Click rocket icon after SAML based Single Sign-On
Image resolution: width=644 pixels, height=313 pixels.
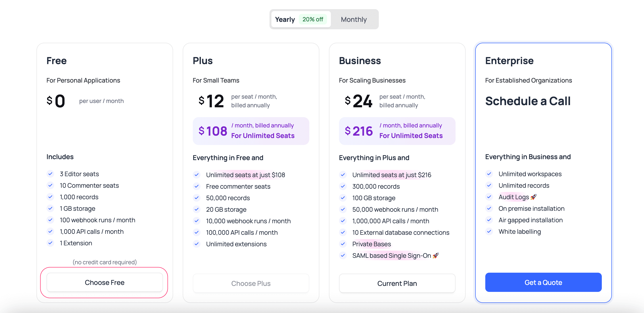[435, 255]
